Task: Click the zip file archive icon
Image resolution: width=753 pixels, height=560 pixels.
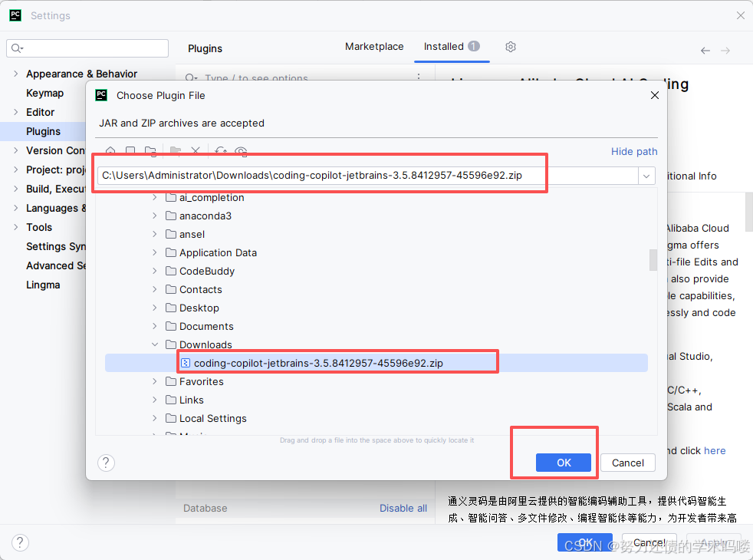Action: click(186, 363)
